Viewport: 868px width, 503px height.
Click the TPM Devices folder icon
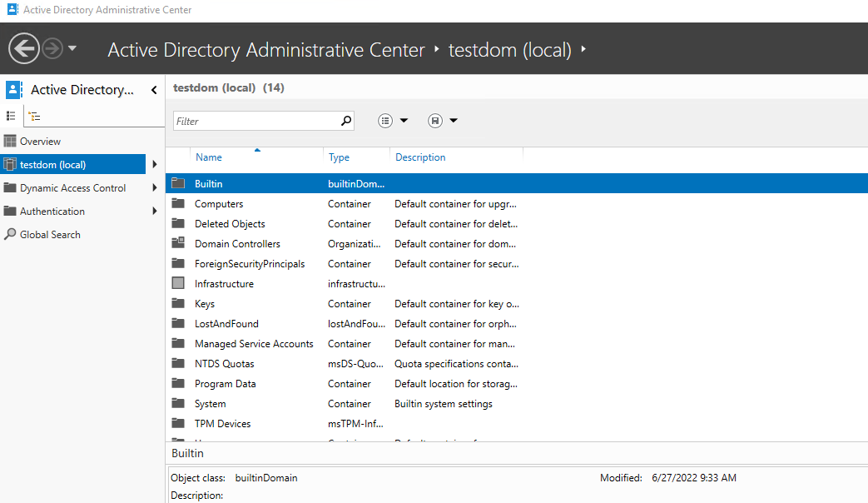[178, 423]
